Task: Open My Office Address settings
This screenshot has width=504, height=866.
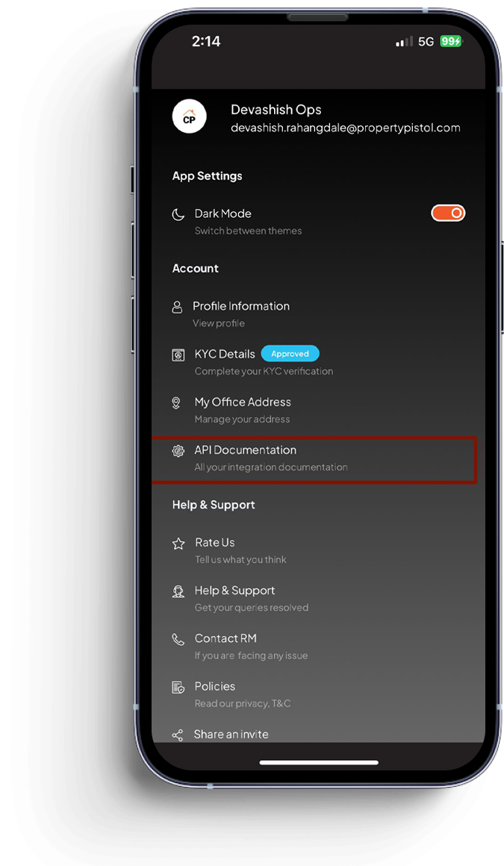Action: 318,410
